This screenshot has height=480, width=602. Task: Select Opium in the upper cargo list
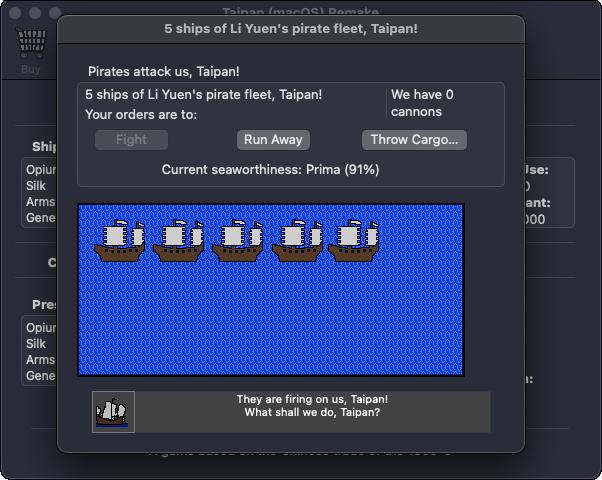41,170
